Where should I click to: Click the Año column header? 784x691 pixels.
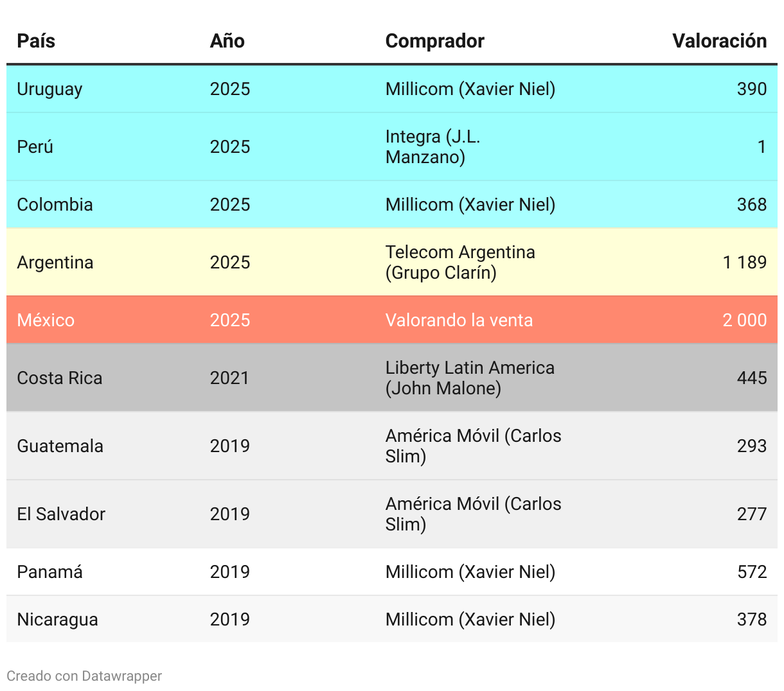[x=227, y=41]
